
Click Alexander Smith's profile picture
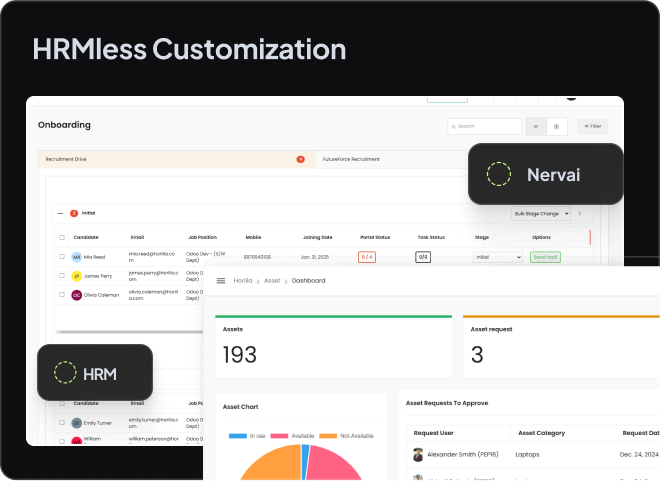coord(417,454)
